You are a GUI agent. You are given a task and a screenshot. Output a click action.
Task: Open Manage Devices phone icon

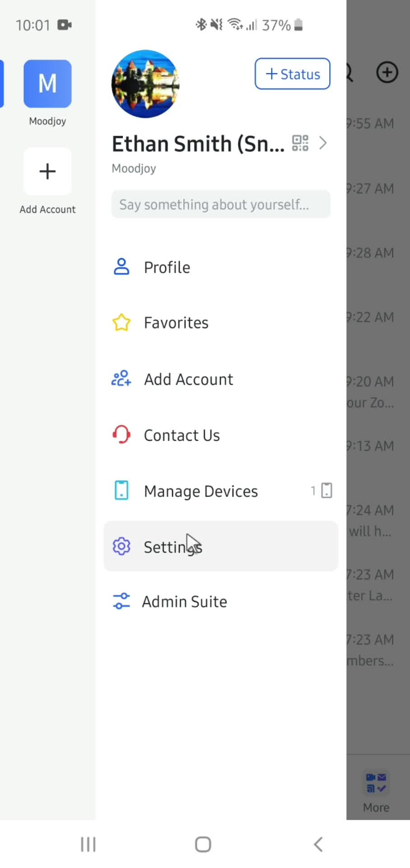(x=121, y=491)
